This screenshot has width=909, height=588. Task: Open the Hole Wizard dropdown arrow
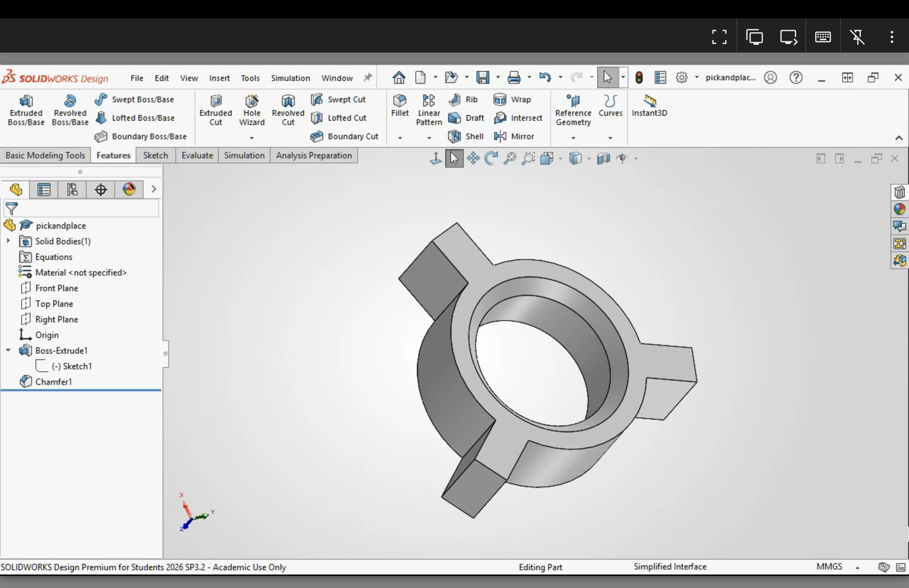tap(252, 137)
